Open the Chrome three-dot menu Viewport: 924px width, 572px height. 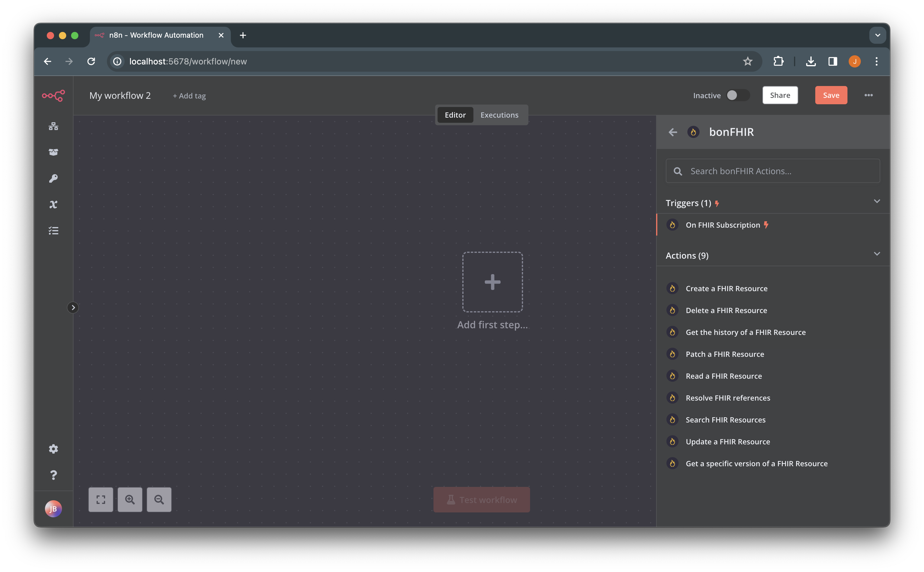[877, 61]
